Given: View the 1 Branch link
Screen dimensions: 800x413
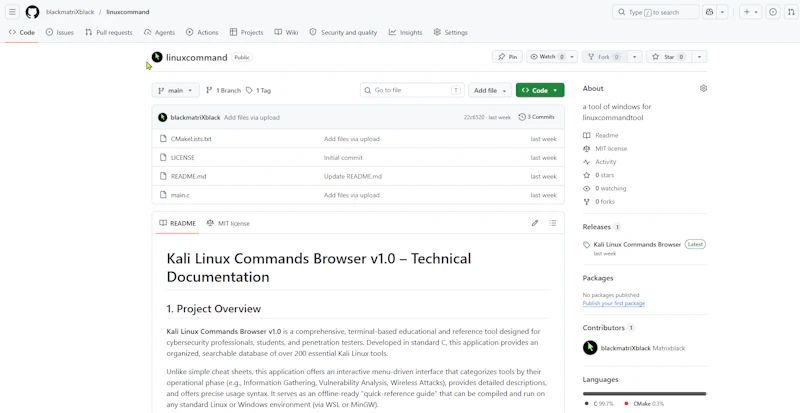Looking at the screenshot, I should click(x=223, y=90).
